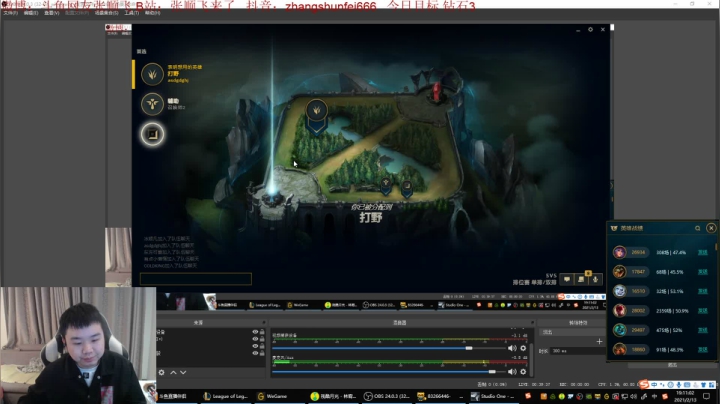Click the laptop icon beside the chat button
720x404 pixels.
click(581, 279)
